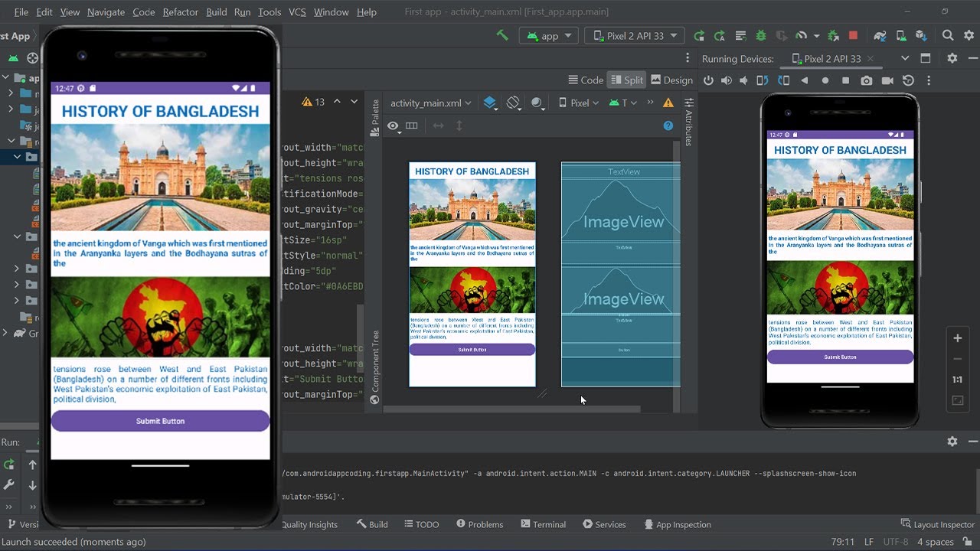Open the activity_main.xml file dropdown in designer

tap(431, 103)
